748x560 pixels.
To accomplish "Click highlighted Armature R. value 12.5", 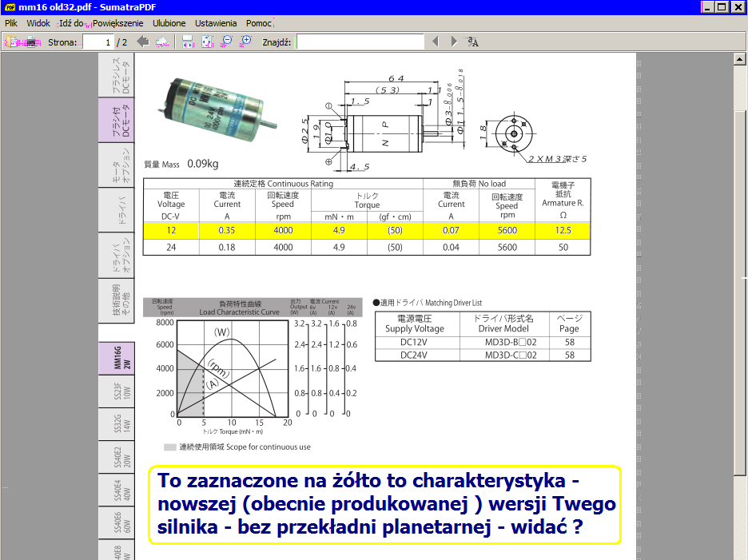I will pyautogui.click(x=563, y=230).
